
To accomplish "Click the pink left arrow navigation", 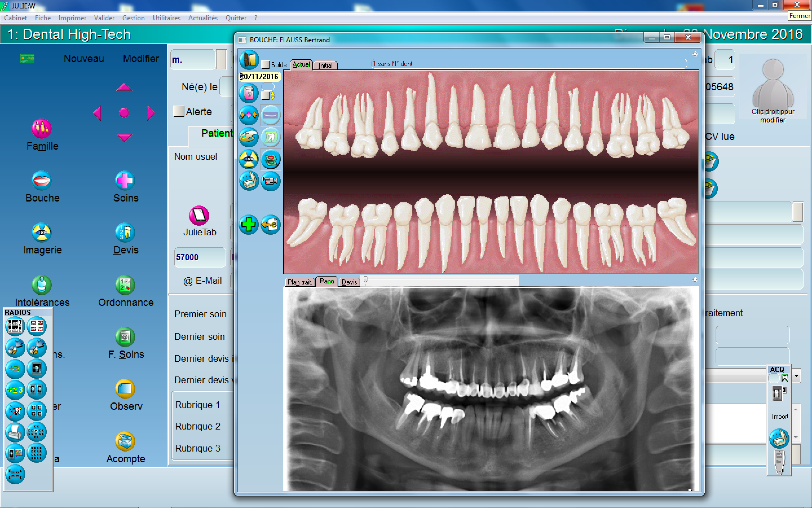I will coord(97,113).
